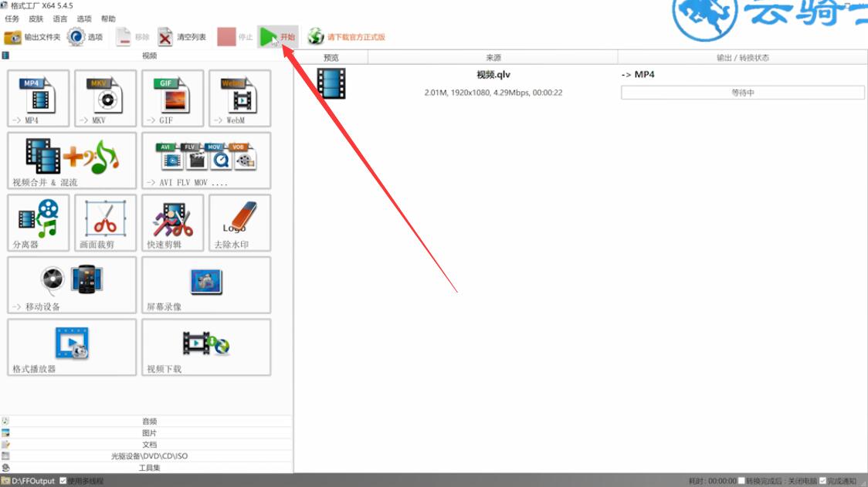Click the D:\FFOutput path in status bar
Screen dimensions: 868x487
point(33,481)
